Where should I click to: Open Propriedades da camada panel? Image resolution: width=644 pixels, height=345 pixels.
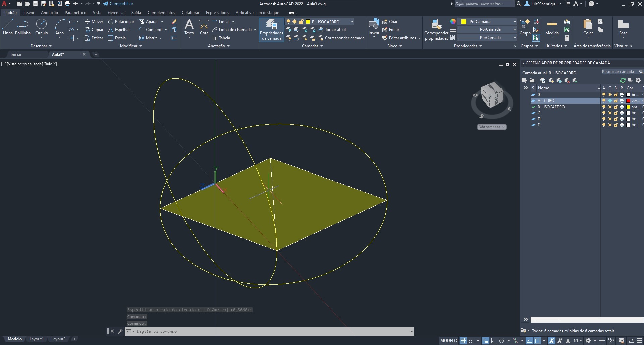[271, 29]
